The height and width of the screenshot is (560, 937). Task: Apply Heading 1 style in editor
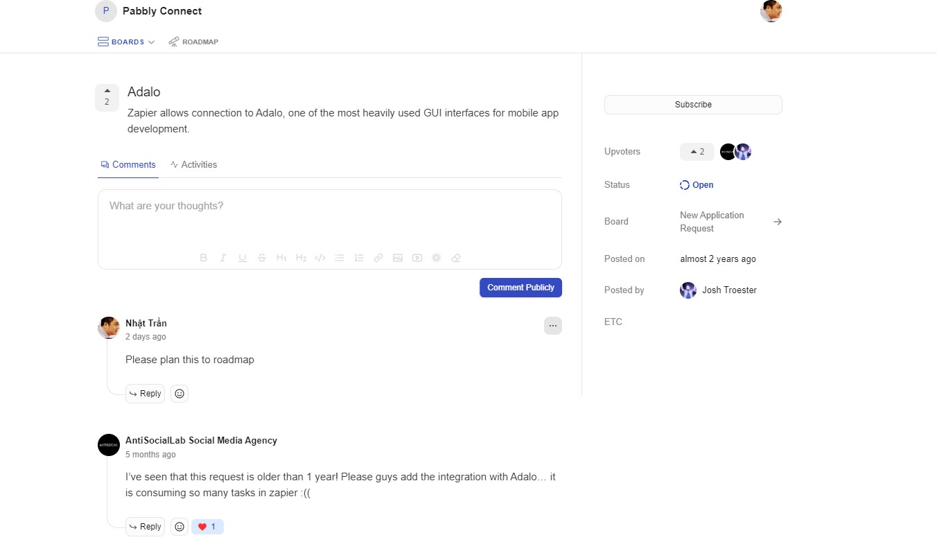point(281,258)
